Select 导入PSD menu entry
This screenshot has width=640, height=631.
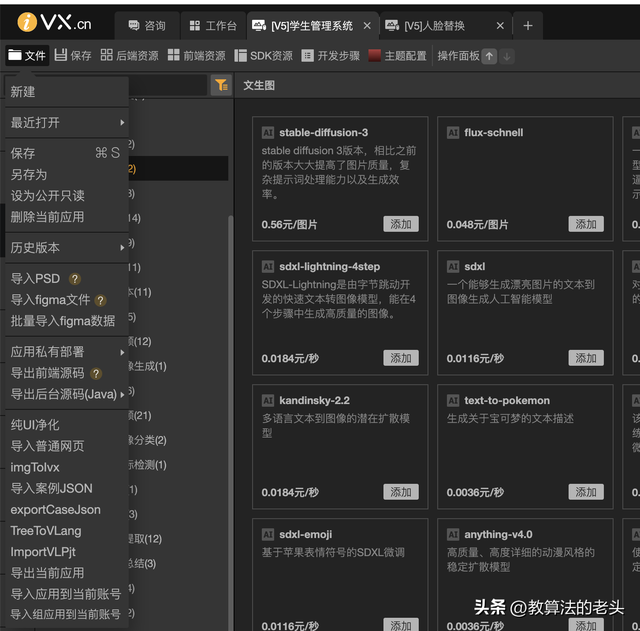pyautogui.click(x=36, y=278)
